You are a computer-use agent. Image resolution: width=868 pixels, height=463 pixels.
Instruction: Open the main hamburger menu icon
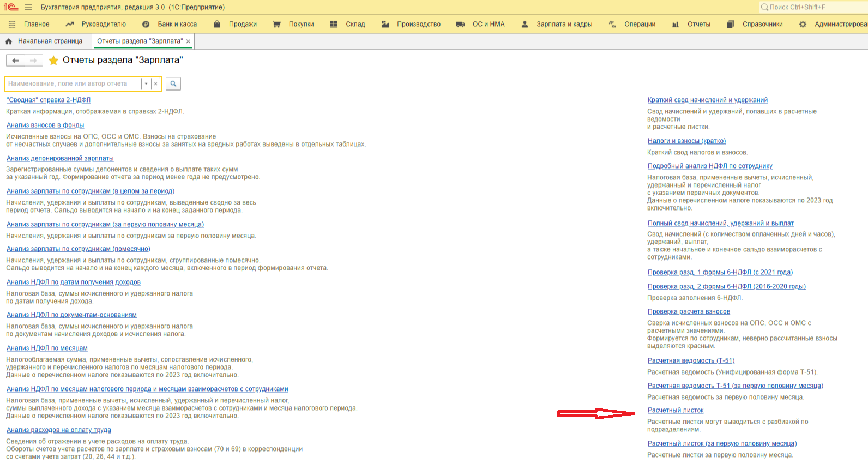tap(28, 7)
